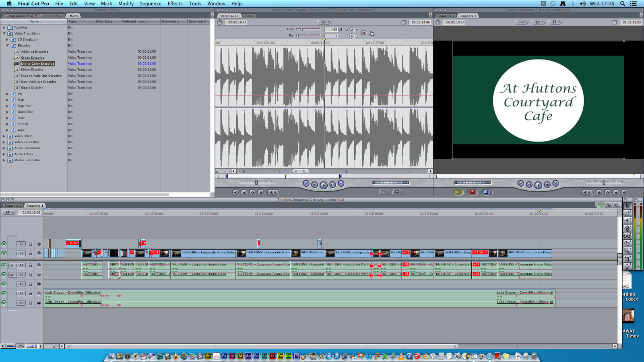Image resolution: width=644 pixels, height=362 pixels.
Task: Click the Photoshop icon in the Dock
Action: pos(224,356)
